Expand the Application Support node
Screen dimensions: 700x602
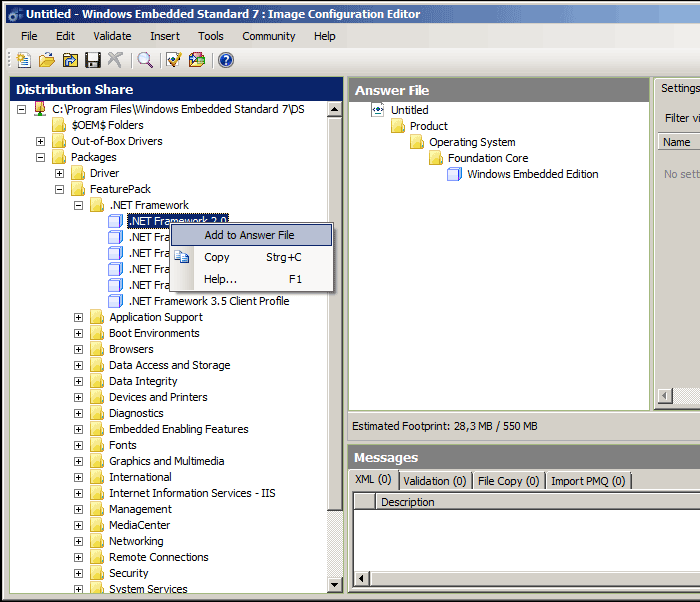click(79, 318)
